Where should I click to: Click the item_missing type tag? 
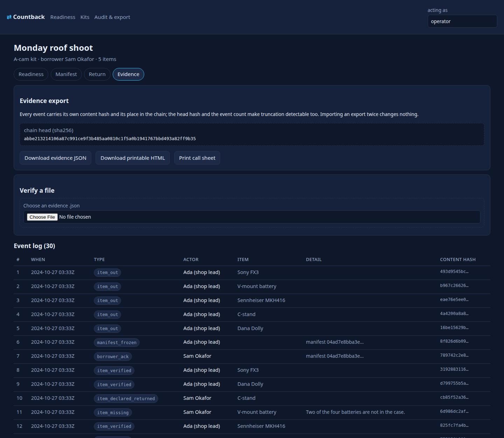pos(113,413)
